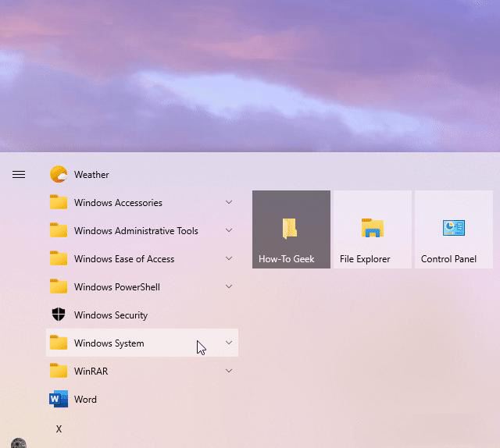
Task: Click the chevron next to Windows PowerShell
Action: point(229,287)
